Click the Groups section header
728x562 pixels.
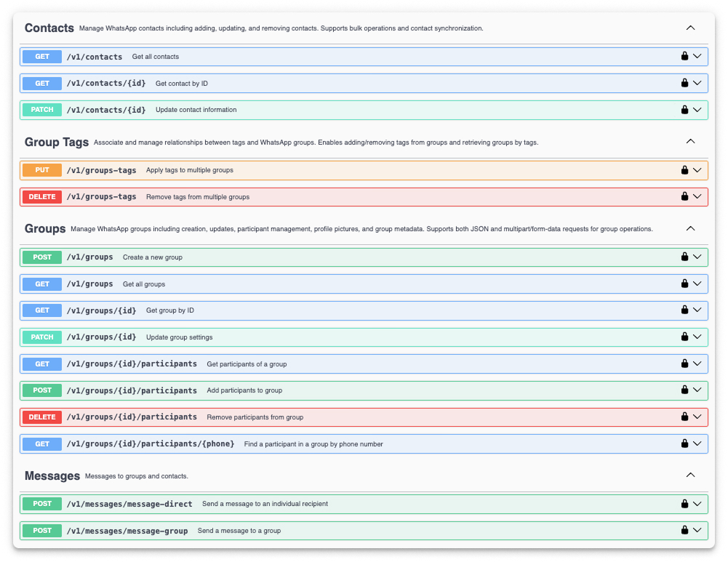click(x=45, y=228)
